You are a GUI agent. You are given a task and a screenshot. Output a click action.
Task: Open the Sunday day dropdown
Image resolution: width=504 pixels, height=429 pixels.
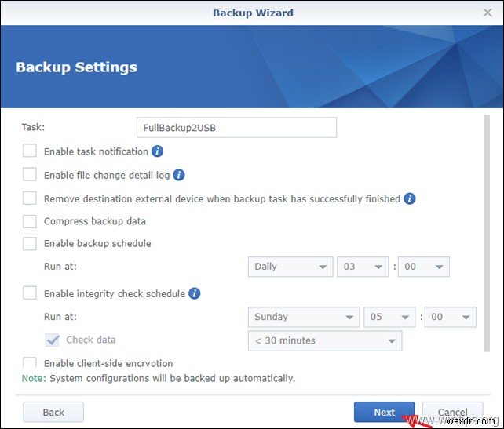tap(304, 317)
